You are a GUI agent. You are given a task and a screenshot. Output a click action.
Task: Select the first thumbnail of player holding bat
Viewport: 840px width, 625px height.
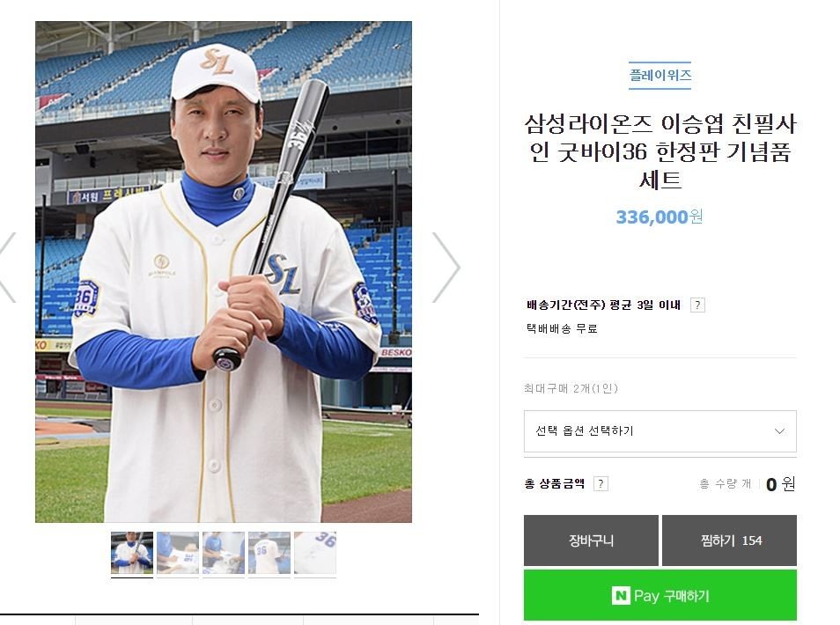[132, 553]
